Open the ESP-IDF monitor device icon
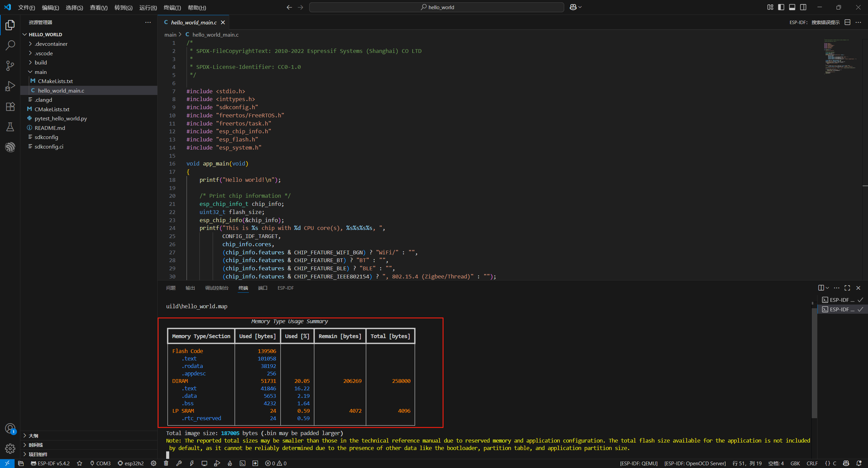The width and height of the screenshot is (868, 468). (204, 463)
